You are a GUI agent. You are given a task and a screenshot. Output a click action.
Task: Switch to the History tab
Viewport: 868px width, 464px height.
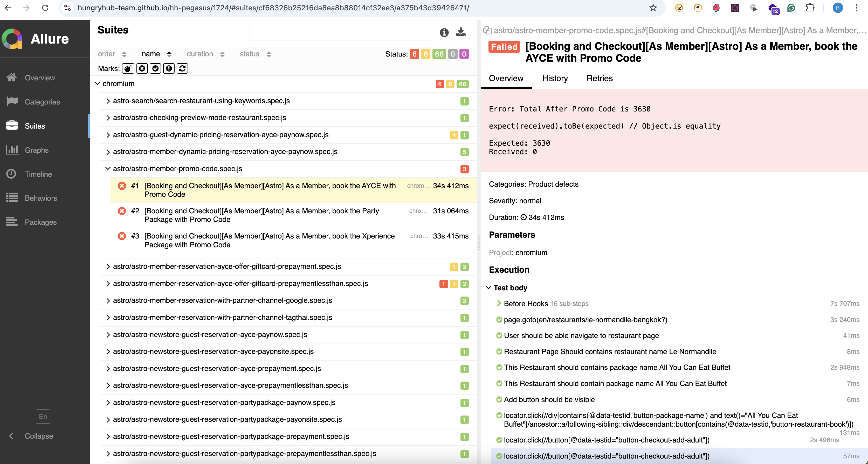pos(555,79)
